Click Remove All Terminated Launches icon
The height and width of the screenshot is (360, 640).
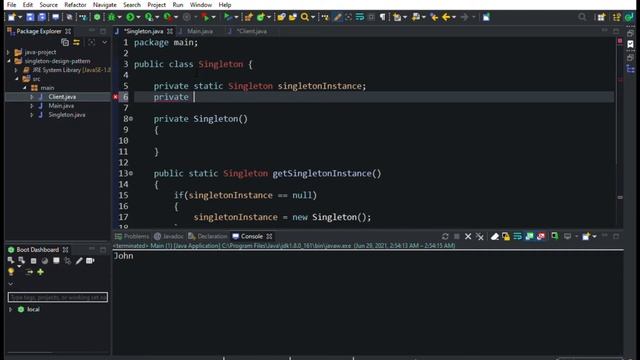(x=480, y=236)
